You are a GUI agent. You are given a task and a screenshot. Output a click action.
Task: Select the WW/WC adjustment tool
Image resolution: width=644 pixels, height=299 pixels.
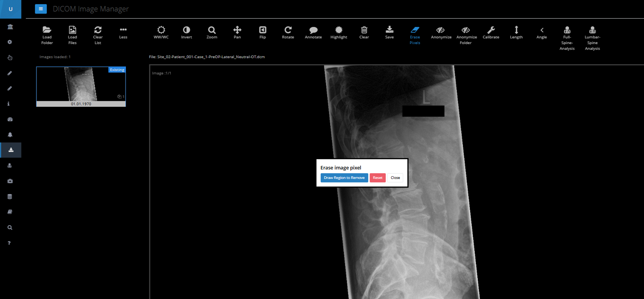tap(161, 30)
